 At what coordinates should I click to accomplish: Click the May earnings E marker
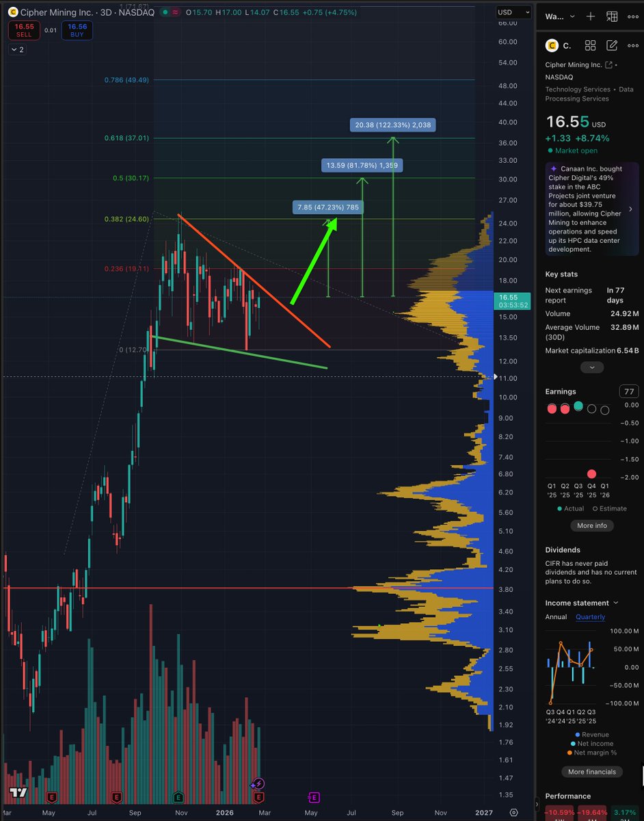[x=51, y=797]
